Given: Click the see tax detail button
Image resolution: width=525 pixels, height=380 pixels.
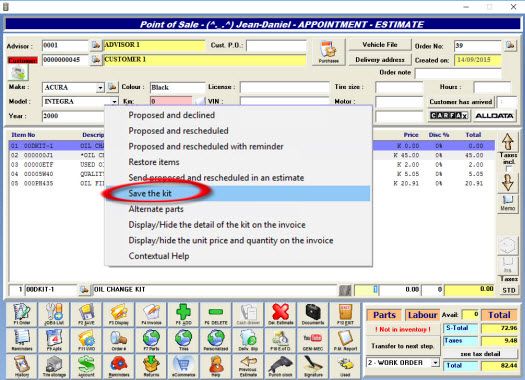Looking at the screenshot, I should pos(480,354).
